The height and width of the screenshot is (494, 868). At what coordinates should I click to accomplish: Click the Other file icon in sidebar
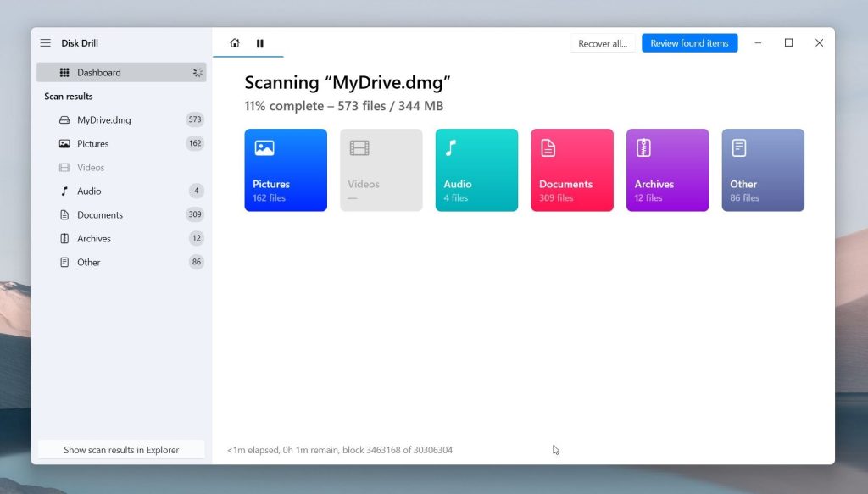pos(63,262)
